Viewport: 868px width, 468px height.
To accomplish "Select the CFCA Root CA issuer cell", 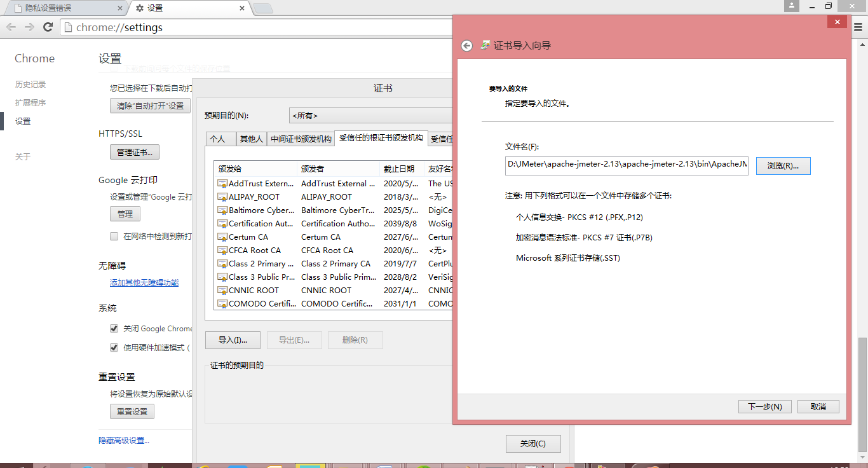I will pos(327,251).
